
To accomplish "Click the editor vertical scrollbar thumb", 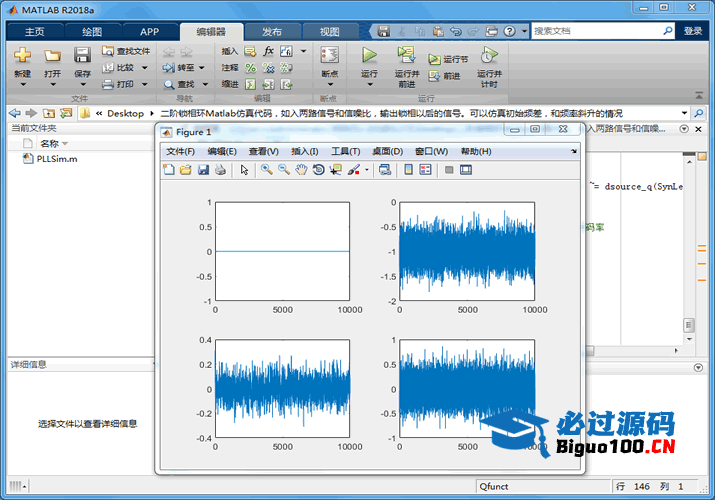I will 689,325.
